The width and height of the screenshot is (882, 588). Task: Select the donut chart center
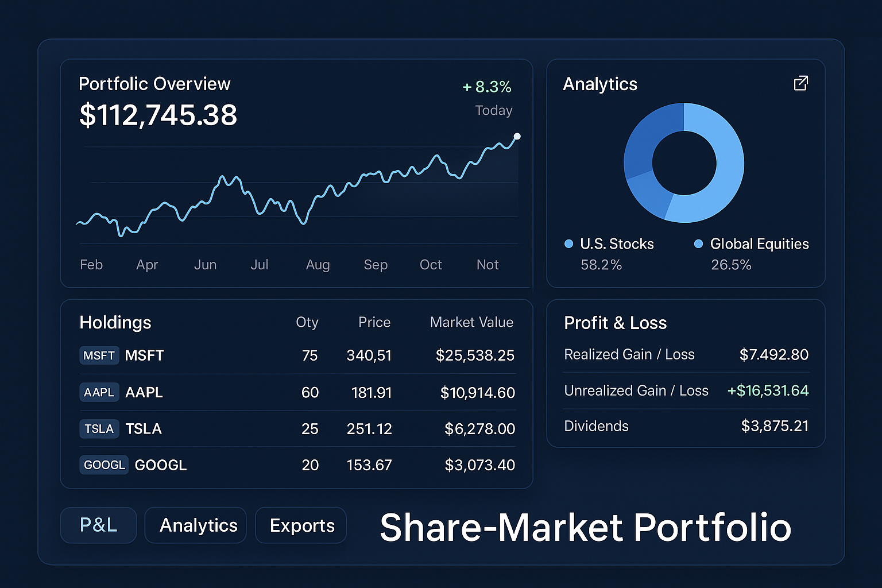[683, 163]
